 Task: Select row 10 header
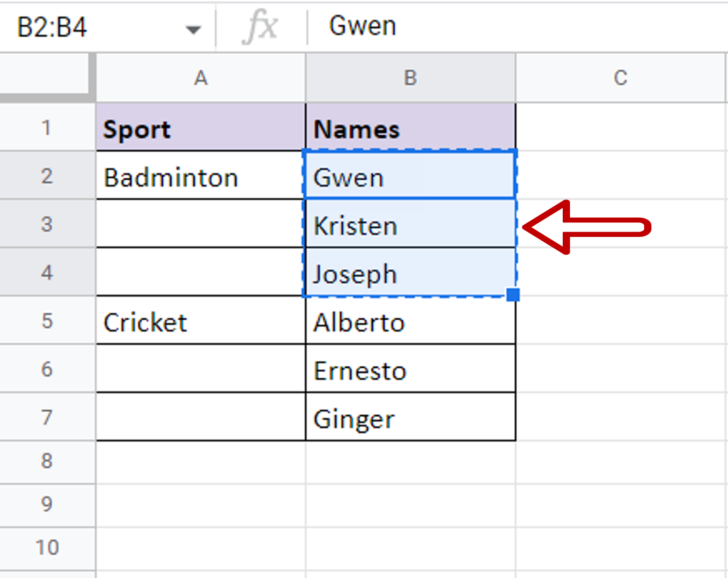47,547
